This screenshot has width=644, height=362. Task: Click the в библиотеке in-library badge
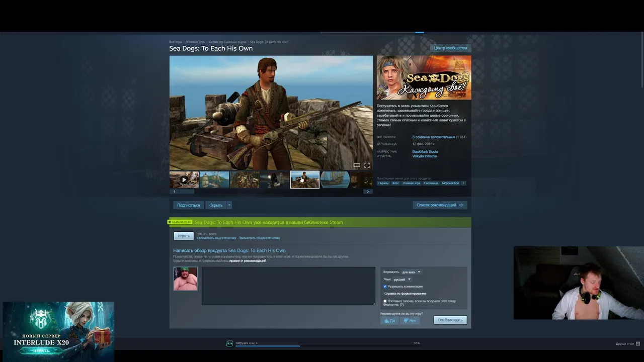point(180,222)
